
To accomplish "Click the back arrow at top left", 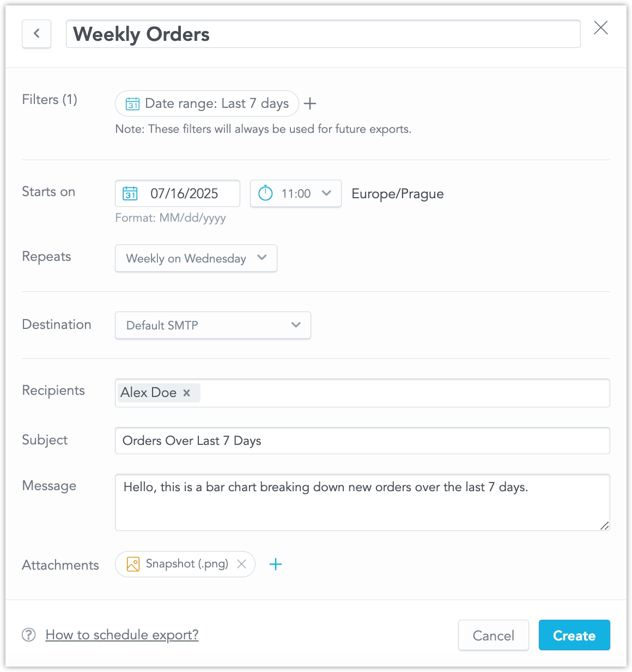I will pos(36,34).
